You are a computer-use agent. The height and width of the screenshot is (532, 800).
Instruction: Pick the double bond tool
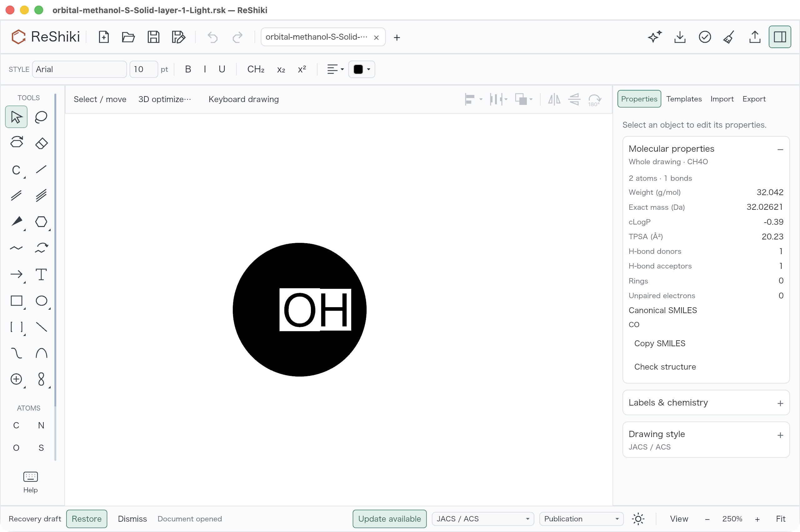tap(16, 195)
